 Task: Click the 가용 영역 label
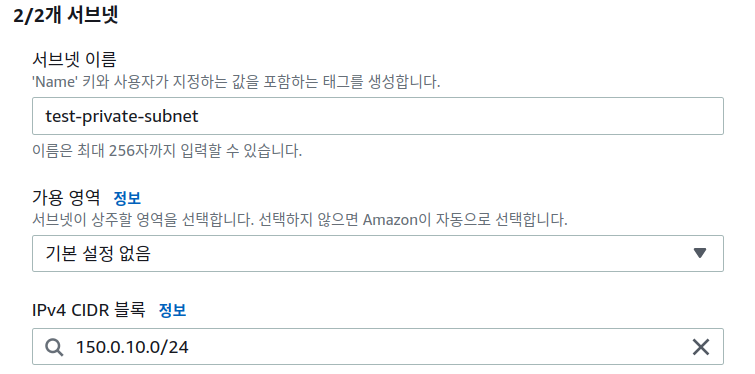[66, 197]
